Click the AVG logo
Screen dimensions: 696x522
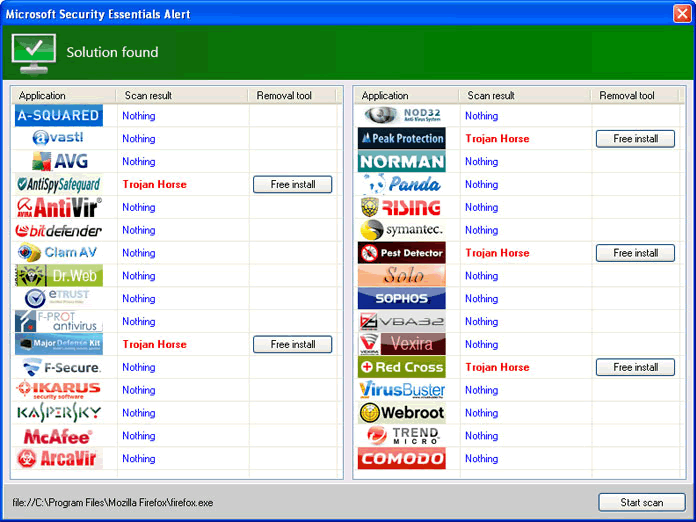point(60,161)
